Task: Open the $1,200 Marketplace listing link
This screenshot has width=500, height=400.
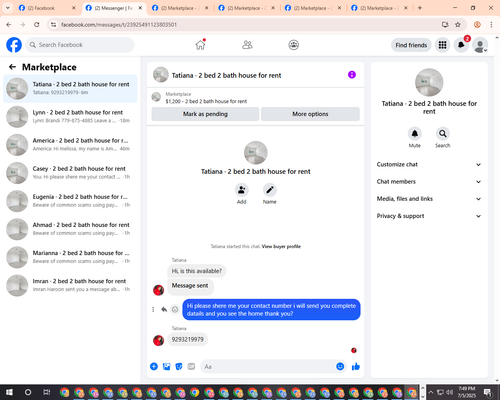Action: [x=206, y=101]
